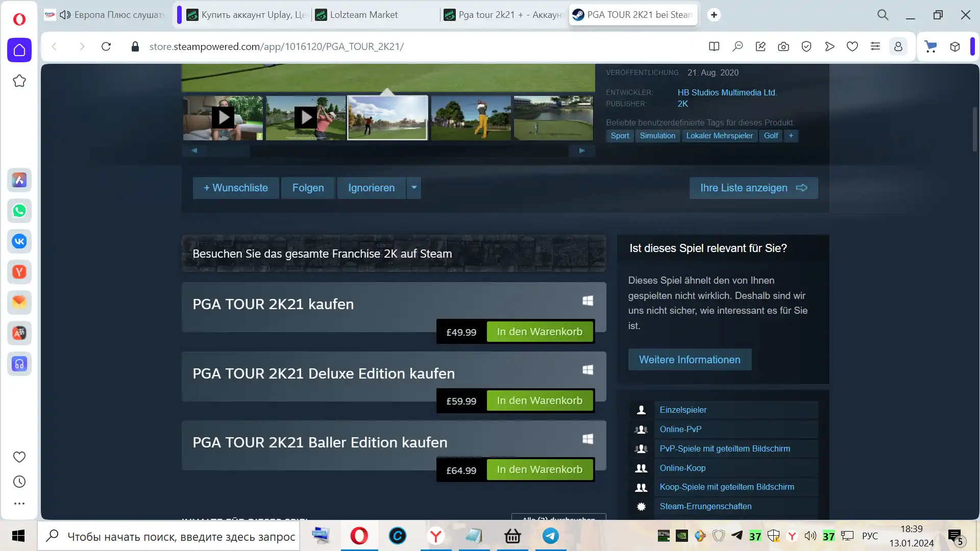Click the Folgen button
980x551 pixels.
click(308, 188)
